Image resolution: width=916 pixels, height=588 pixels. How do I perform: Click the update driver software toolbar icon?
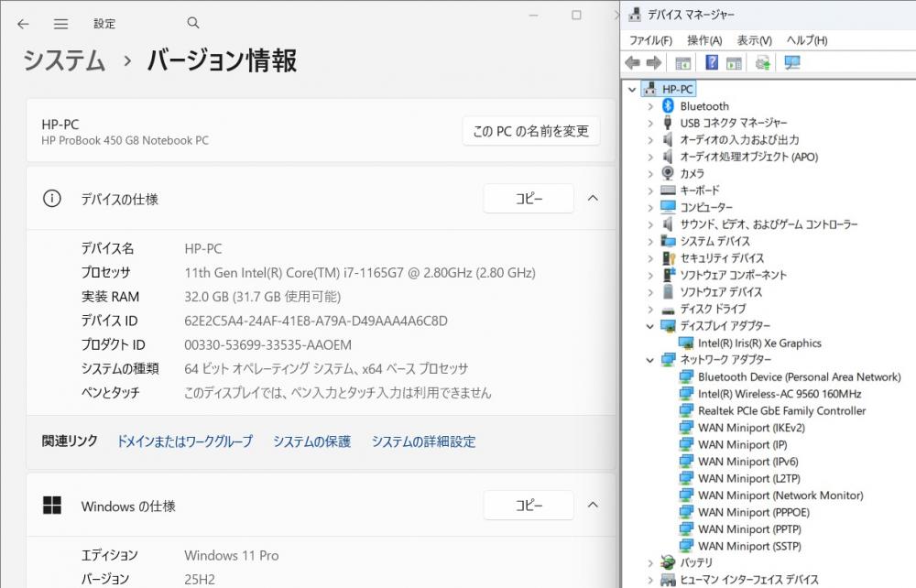[762, 62]
